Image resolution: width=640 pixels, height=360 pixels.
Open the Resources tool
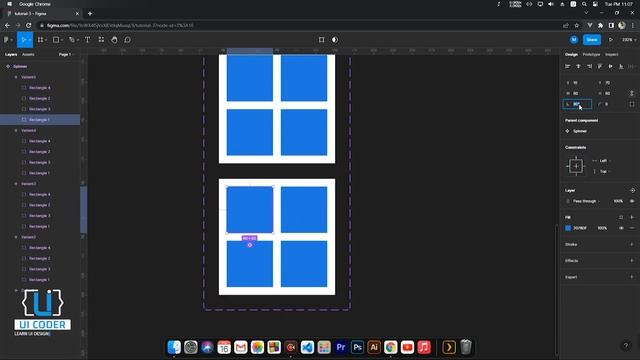click(x=101, y=40)
